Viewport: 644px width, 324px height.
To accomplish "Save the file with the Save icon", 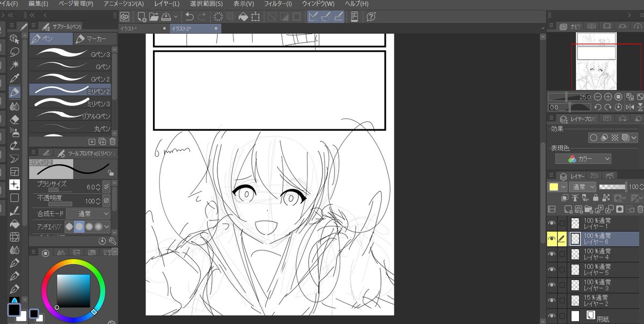I will tap(166, 17).
